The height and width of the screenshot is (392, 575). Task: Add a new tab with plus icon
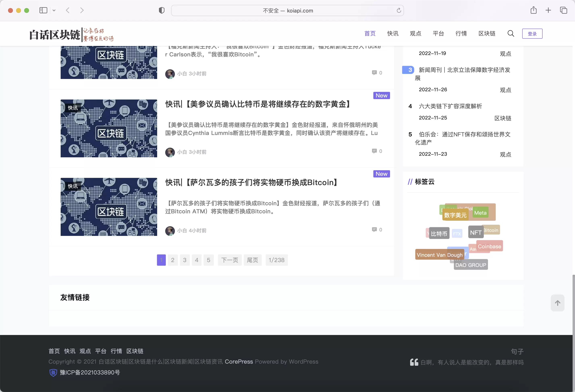tap(548, 10)
